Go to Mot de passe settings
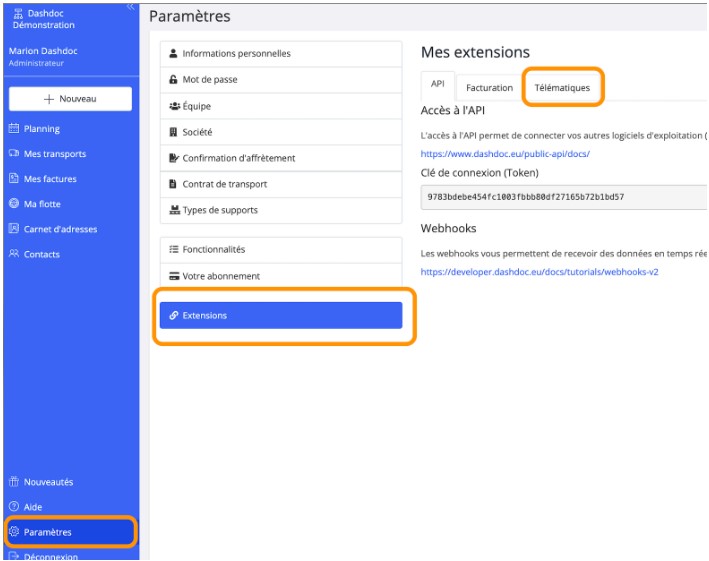Image resolution: width=709 pixels, height=561 pixels. 210,80
